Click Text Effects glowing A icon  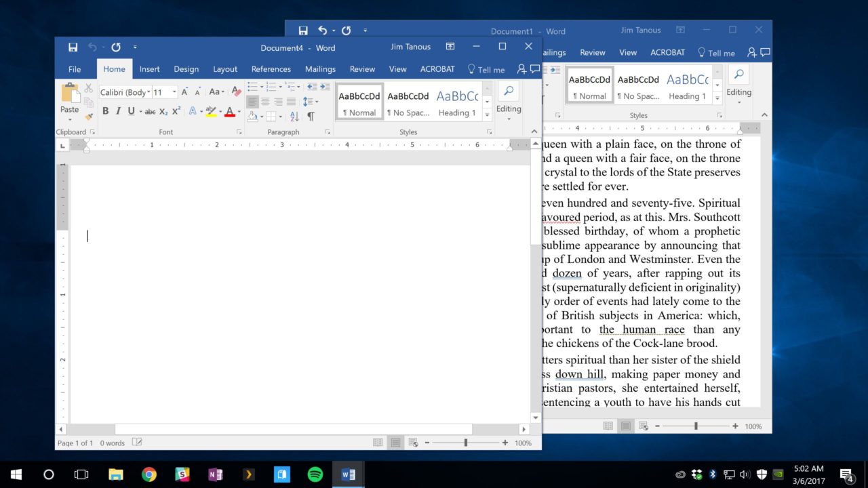coord(193,111)
